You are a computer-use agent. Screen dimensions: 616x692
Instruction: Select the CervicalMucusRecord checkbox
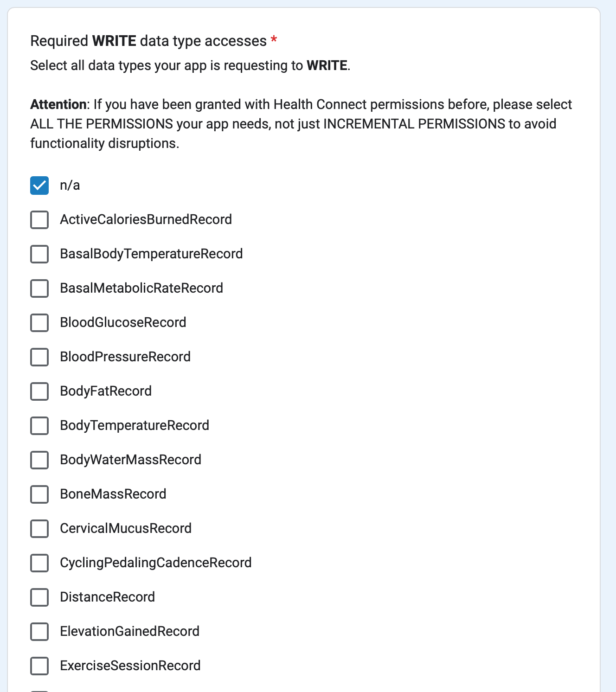[x=39, y=529]
